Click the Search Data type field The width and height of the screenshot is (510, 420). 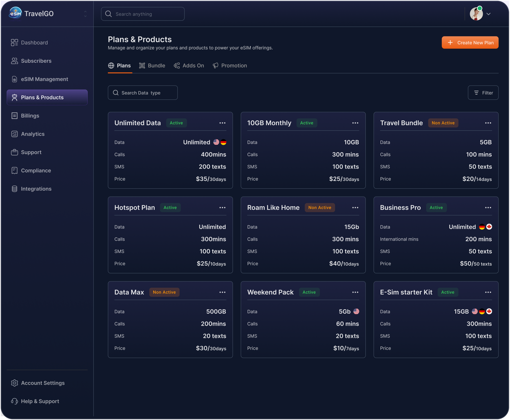(143, 93)
